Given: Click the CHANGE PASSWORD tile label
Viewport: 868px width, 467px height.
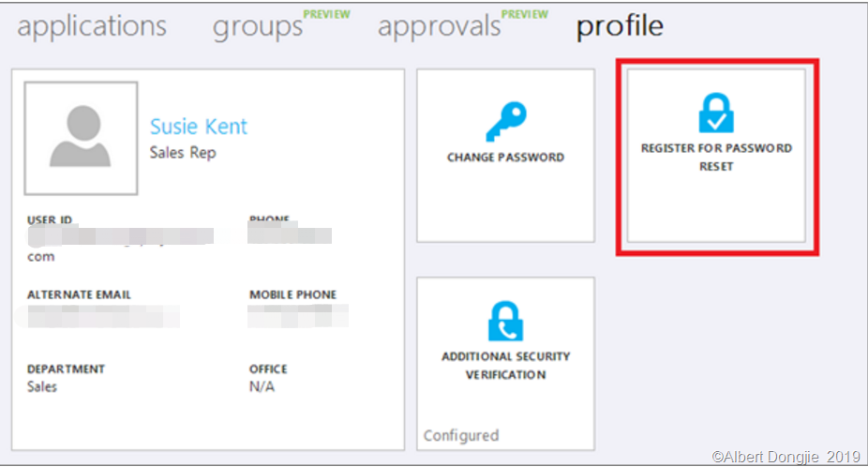Looking at the screenshot, I should pos(505,158).
